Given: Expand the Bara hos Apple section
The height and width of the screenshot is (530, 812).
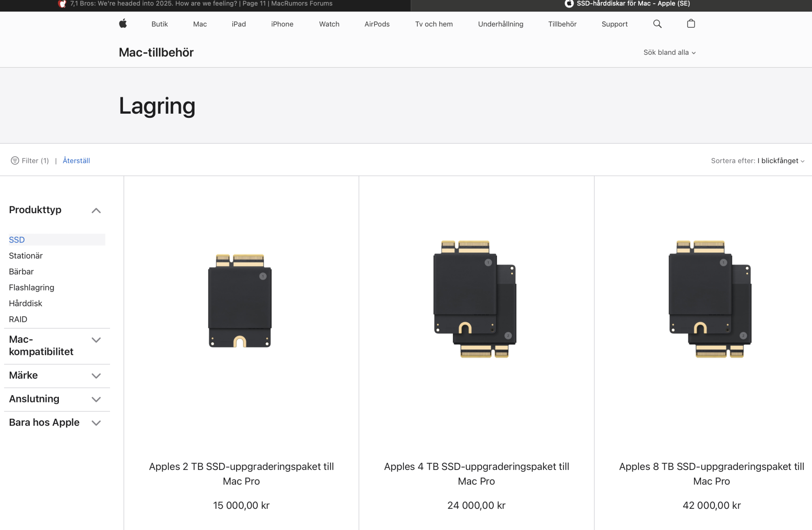Looking at the screenshot, I should click(x=55, y=422).
